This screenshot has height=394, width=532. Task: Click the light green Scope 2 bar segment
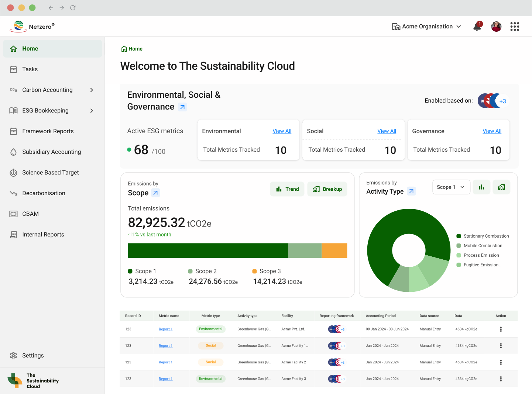[x=305, y=250]
